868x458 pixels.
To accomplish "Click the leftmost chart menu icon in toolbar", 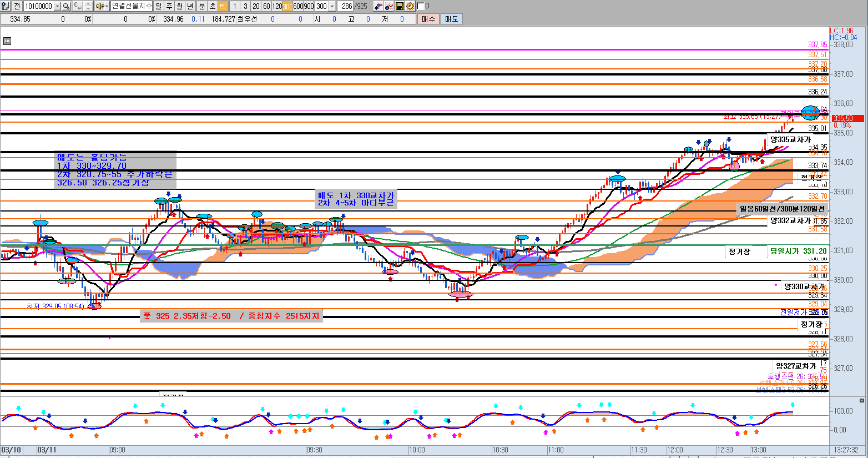I will (6, 6).
